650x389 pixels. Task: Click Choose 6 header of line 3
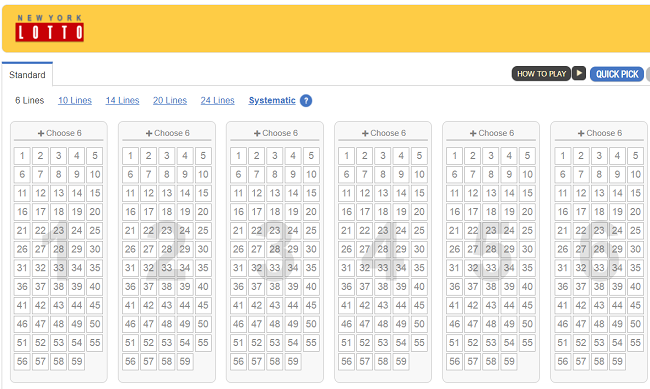click(x=276, y=133)
